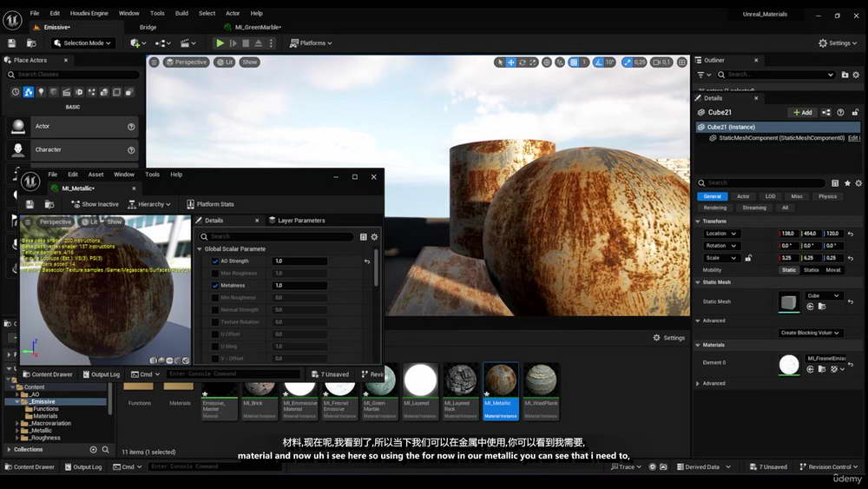The width and height of the screenshot is (868, 489).
Task: Select StaticMeshComponent row in Details
Action: point(778,138)
